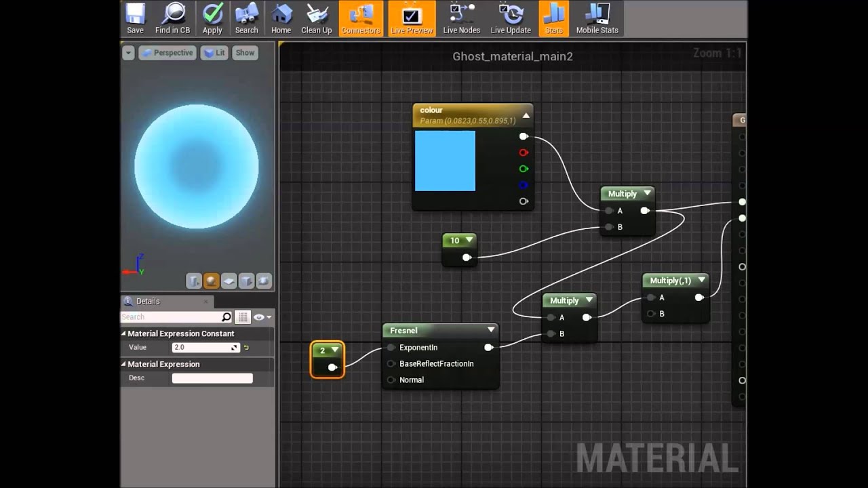The image size is (868, 488).
Task: Select the Fresnel node title
Action: tap(403, 330)
